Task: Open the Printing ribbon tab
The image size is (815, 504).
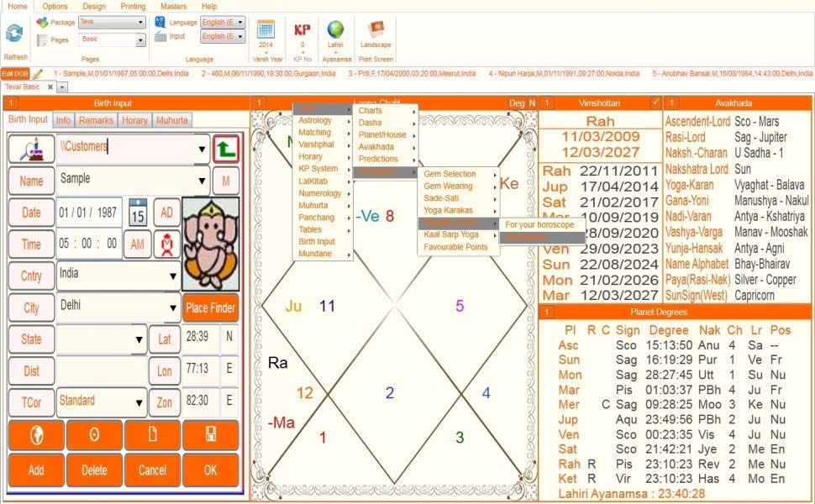Action: pos(133,6)
